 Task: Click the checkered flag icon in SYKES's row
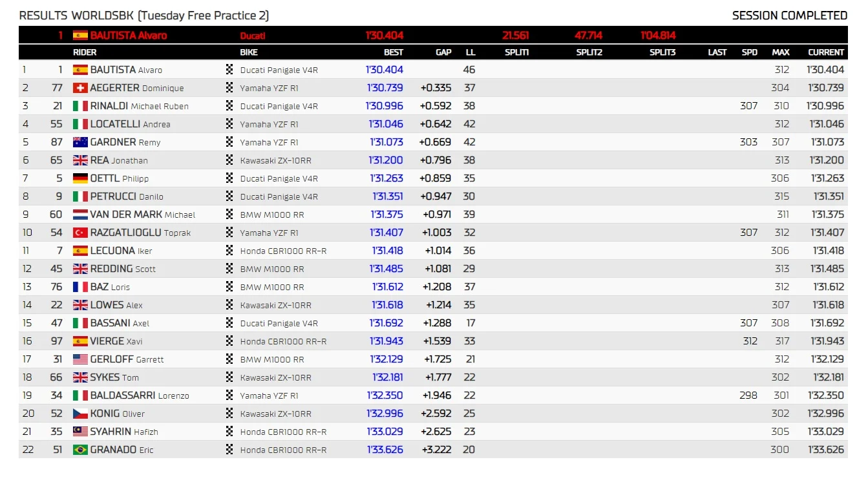229,377
